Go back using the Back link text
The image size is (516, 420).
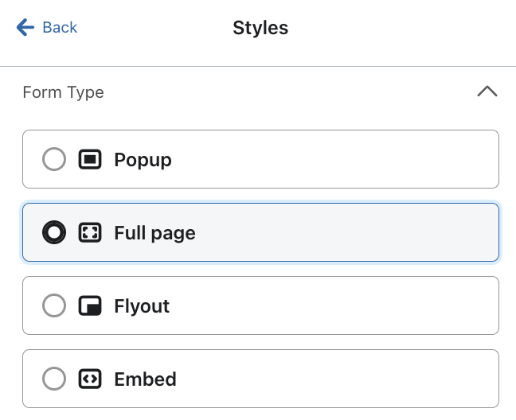point(60,28)
